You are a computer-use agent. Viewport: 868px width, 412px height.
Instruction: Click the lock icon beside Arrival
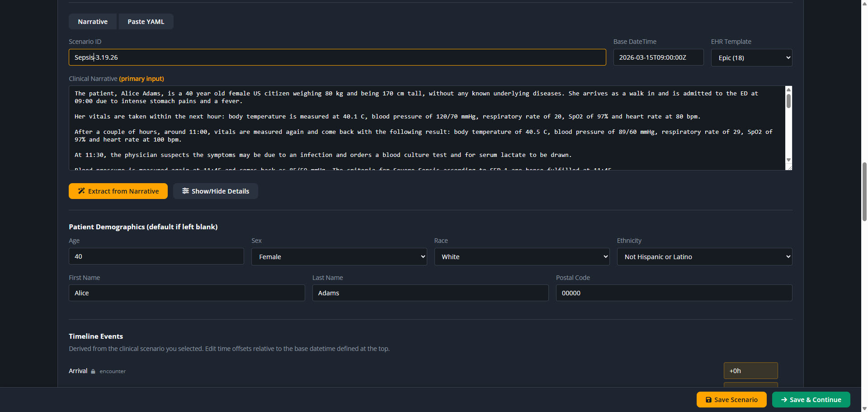(x=93, y=371)
